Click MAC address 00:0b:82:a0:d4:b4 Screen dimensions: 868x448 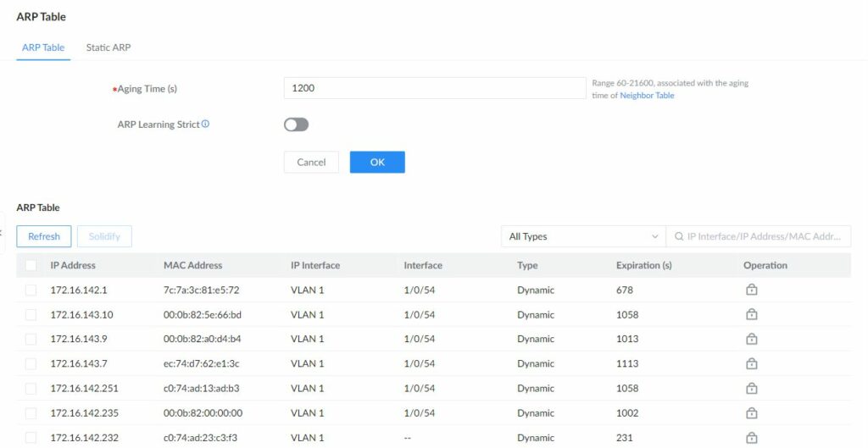pyautogui.click(x=202, y=339)
